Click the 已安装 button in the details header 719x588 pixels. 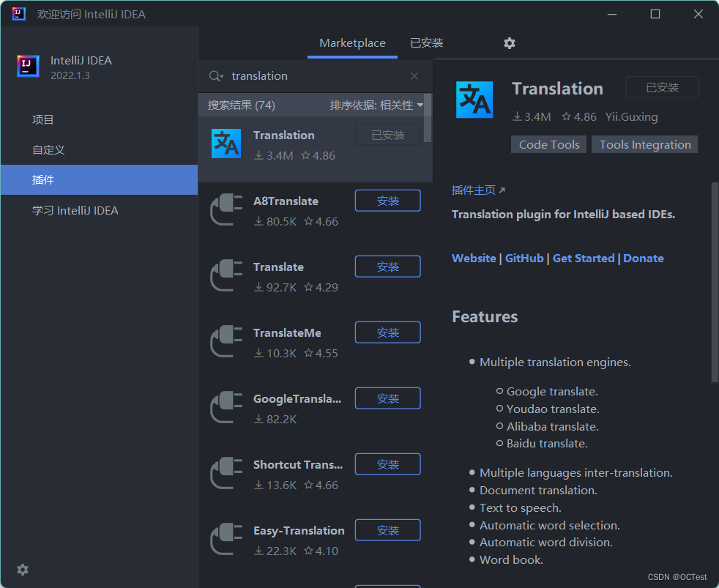tap(663, 87)
